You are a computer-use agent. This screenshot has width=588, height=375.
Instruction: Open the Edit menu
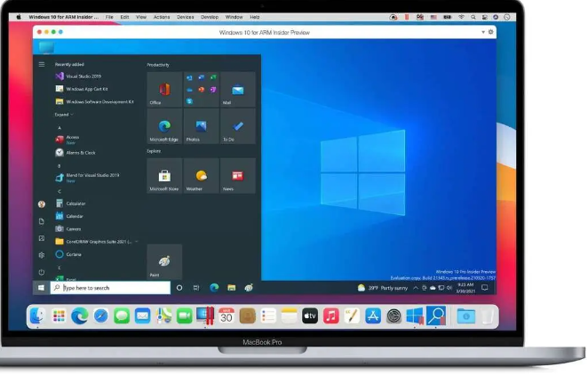pyautogui.click(x=124, y=17)
